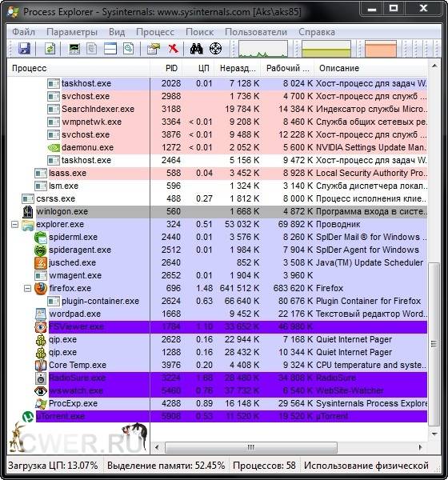This screenshot has width=448, height=480.
Task: Click the jusched.exe Java icon
Action: [x=41, y=263]
